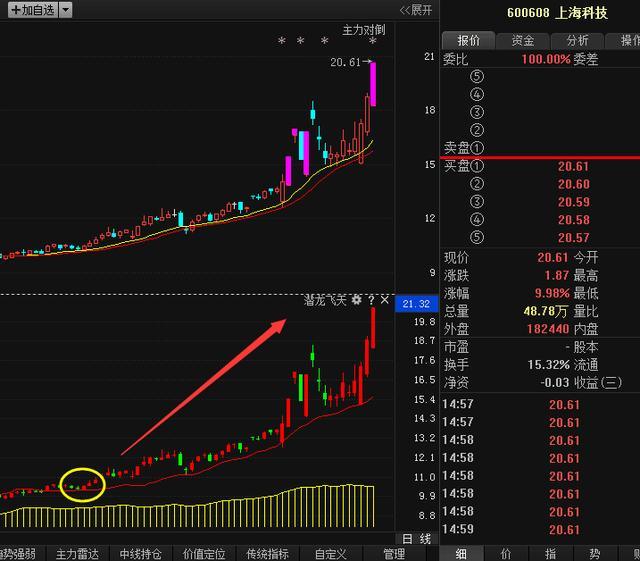The width and height of the screenshot is (640, 561).
Task: Click the 买盘② price 20.60
Action: pos(573,184)
